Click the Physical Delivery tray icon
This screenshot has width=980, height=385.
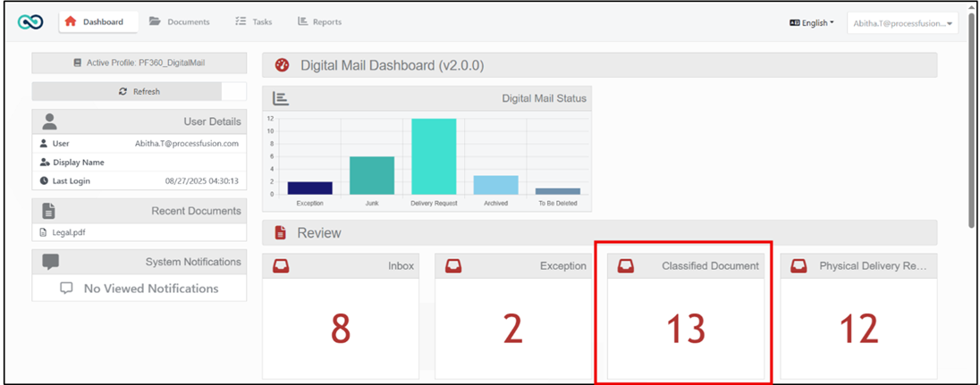(x=798, y=265)
